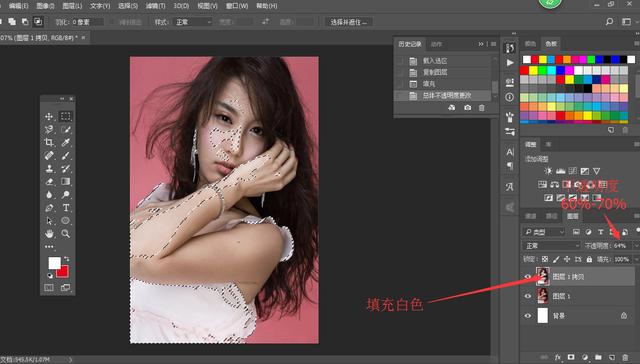Hide the 背景 layer
The image size is (640, 364).
click(527, 315)
